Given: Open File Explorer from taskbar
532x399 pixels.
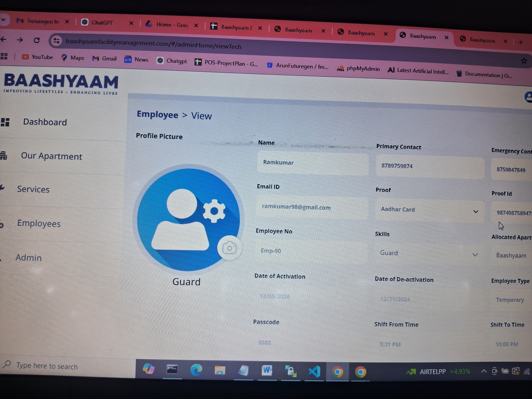Looking at the screenshot, I should point(220,370).
